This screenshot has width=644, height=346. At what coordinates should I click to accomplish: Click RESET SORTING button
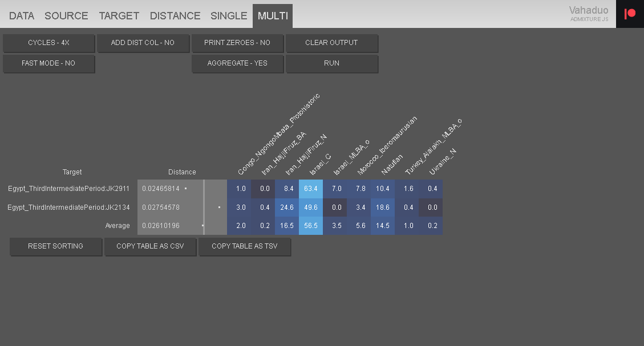click(55, 246)
